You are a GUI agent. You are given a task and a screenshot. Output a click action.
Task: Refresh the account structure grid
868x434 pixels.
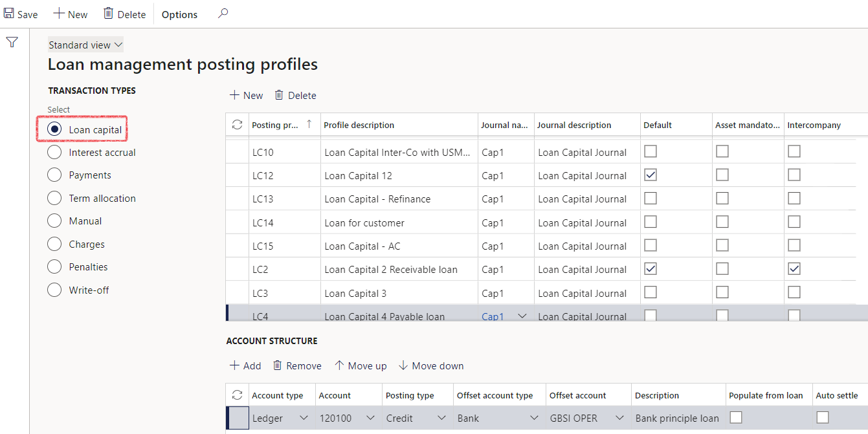[x=237, y=395]
